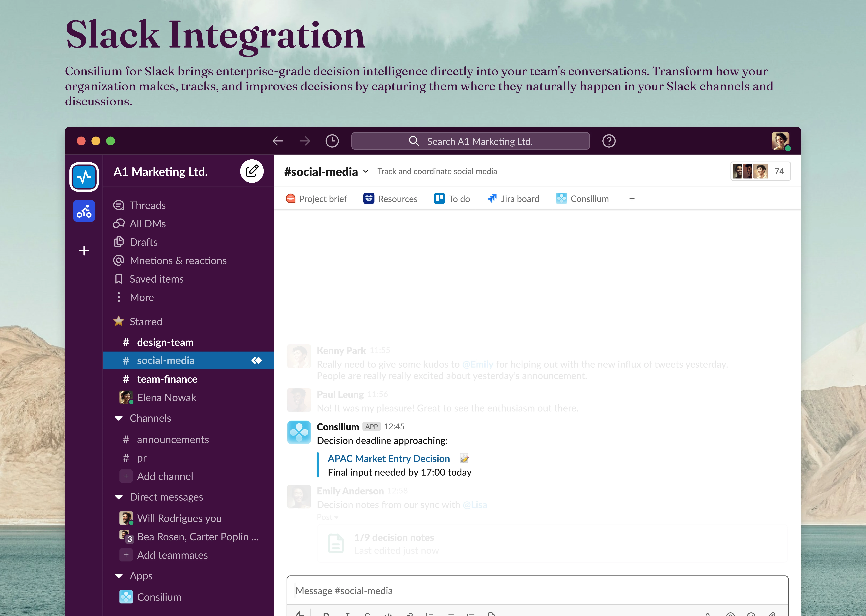Click Emily Anderson's name in chat
866x616 pixels.
pyautogui.click(x=350, y=491)
